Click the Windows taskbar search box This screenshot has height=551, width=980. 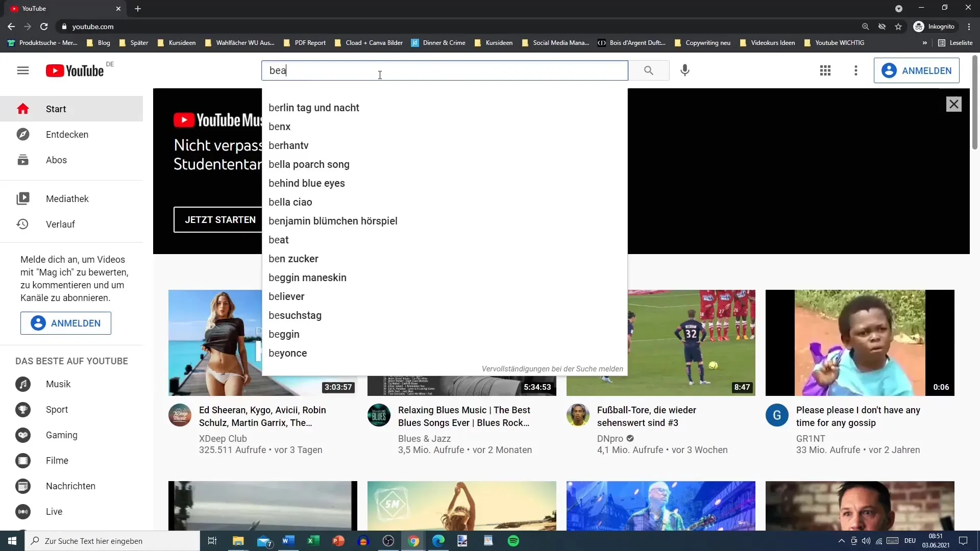tap(112, 541)
